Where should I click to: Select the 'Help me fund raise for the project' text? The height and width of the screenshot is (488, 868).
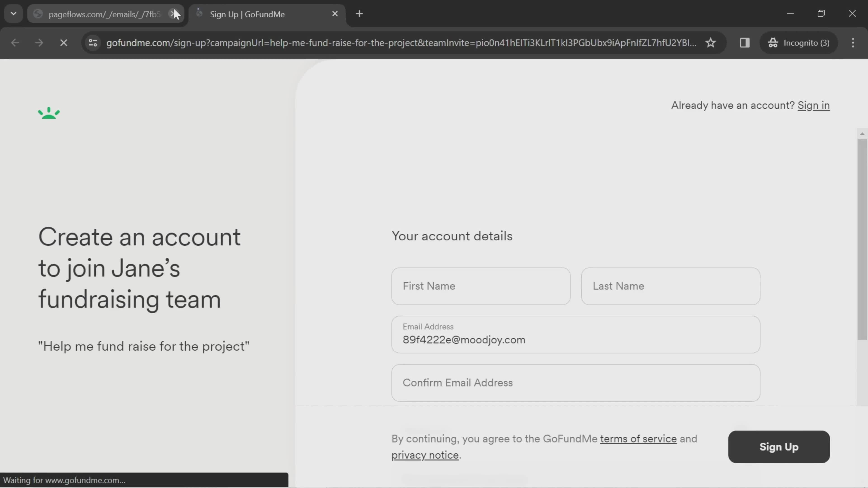point(144,346)
